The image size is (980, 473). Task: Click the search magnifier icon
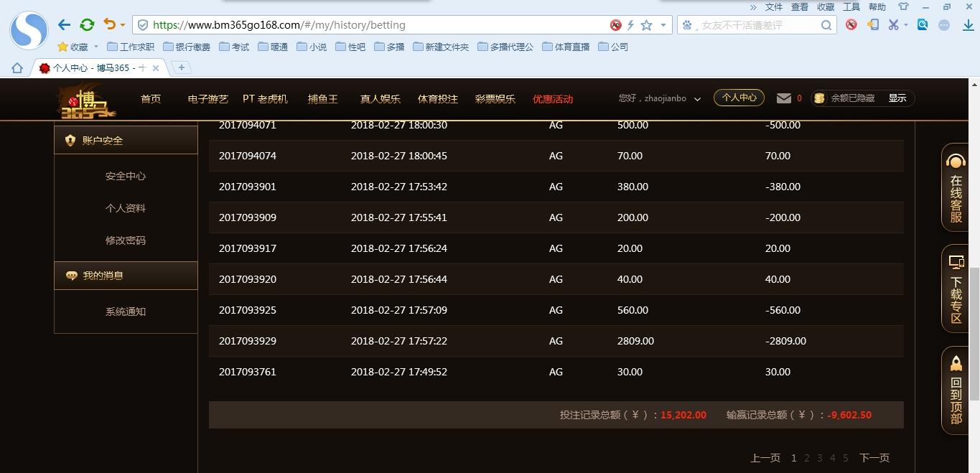tap(826, 25)
